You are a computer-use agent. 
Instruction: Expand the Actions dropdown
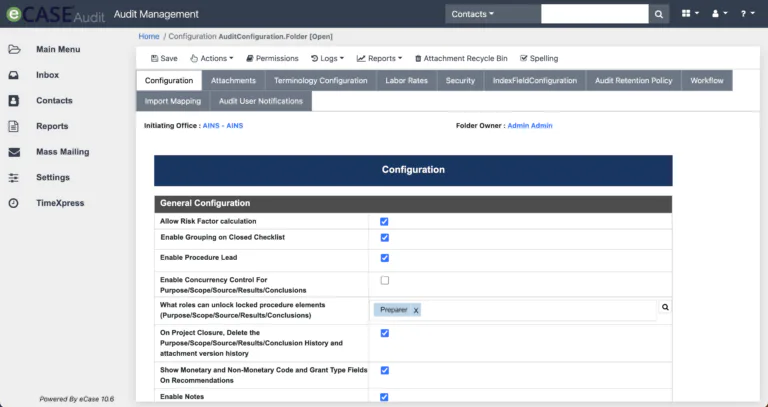[x=212, y=58]
